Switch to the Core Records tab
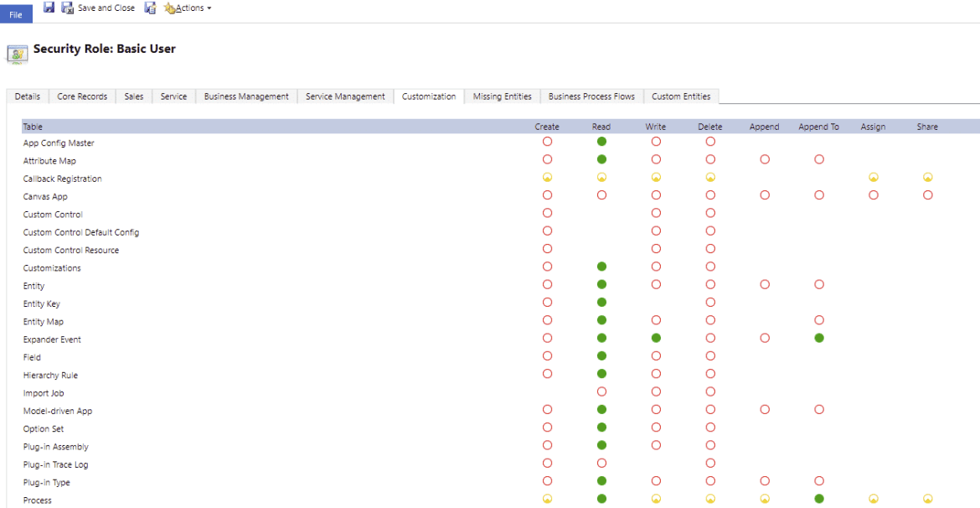 coord(82,96)
